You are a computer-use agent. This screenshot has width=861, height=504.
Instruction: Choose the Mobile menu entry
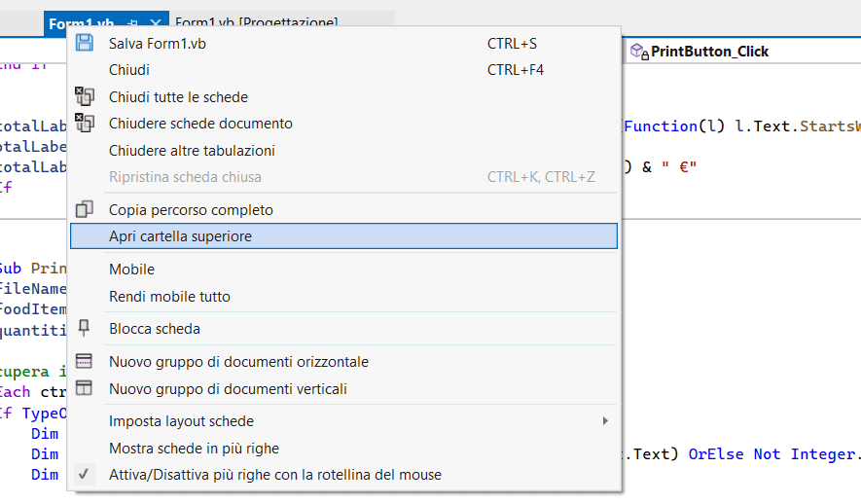(131, 270)
